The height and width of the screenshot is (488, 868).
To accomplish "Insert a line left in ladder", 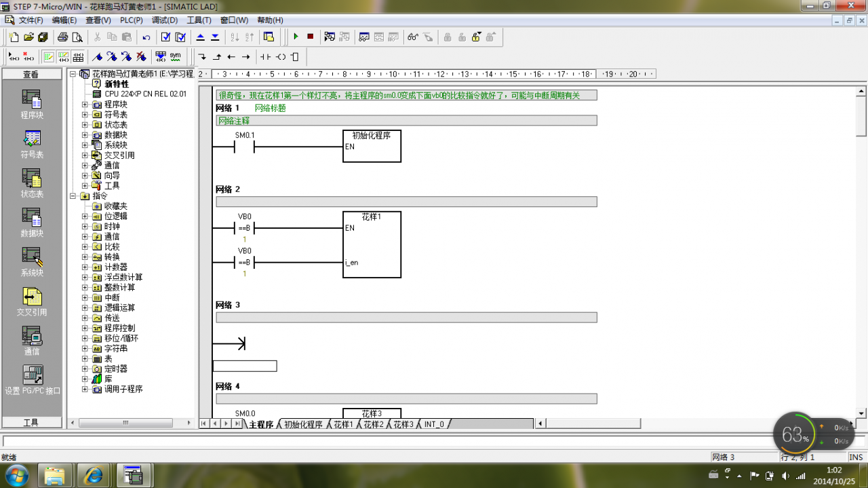I will (x=231, y=56).
